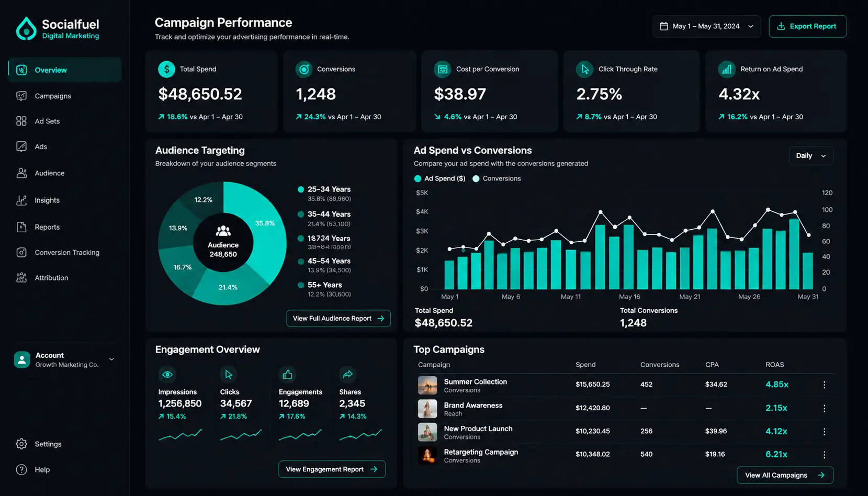Viewport: 868px width, 496px height.
Task: Open the Help question mark icon
Action: pos(21,469)
